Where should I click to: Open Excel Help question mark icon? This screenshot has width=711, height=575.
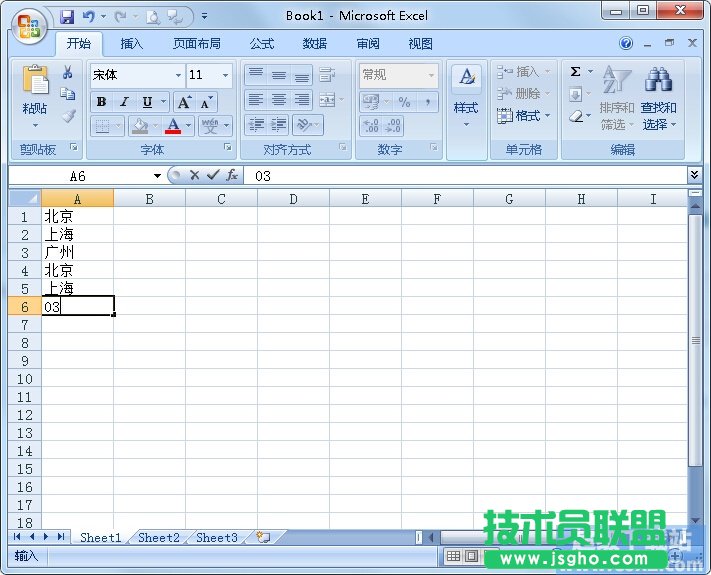coord(626,44)
